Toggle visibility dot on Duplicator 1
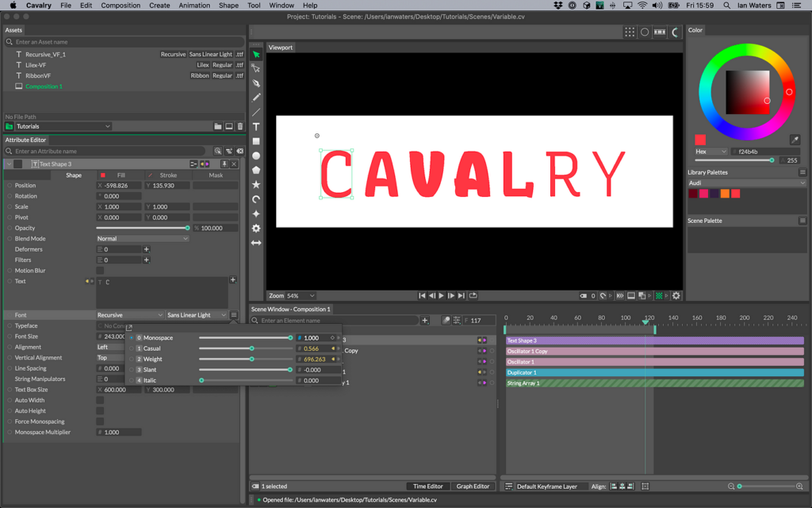Image resolution: width=812 pixels, height=508 pixels. pos(492,372)
